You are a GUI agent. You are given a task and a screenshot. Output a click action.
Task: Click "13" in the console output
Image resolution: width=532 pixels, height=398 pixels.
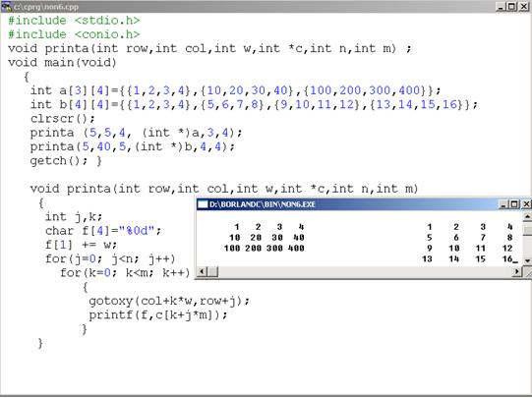point(427,259)
